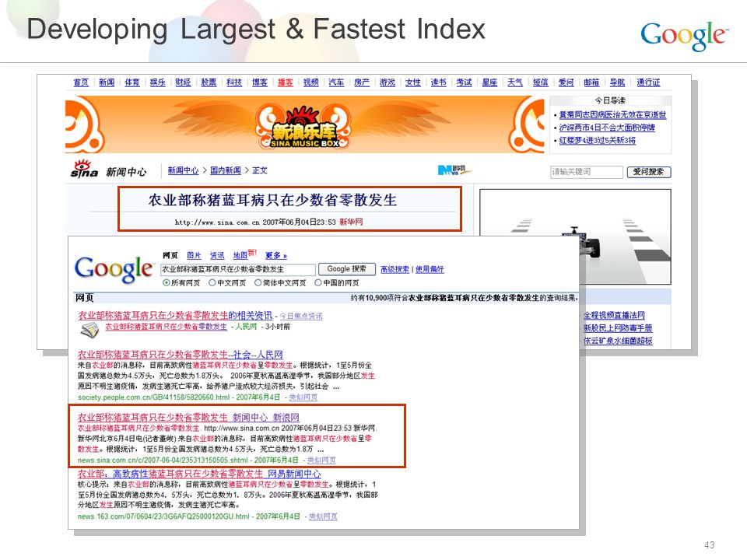Screen dimensions: 747x560
Task: Open 短信 in Sina navigation
Action: (x=540, y=82)
